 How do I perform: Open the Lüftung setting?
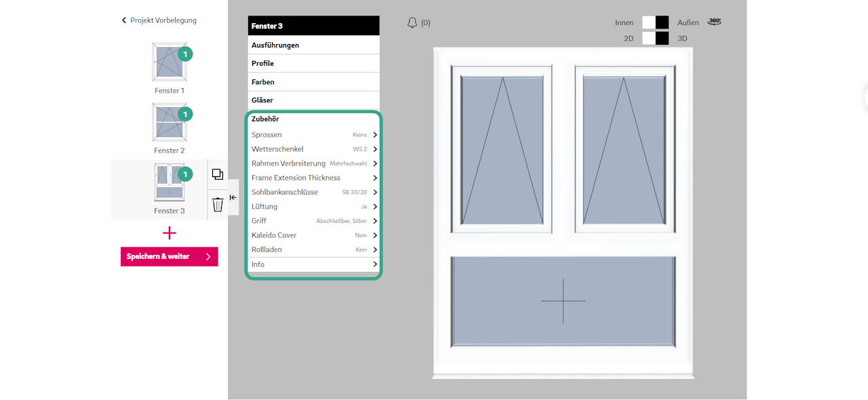click(x=313, y=207)
